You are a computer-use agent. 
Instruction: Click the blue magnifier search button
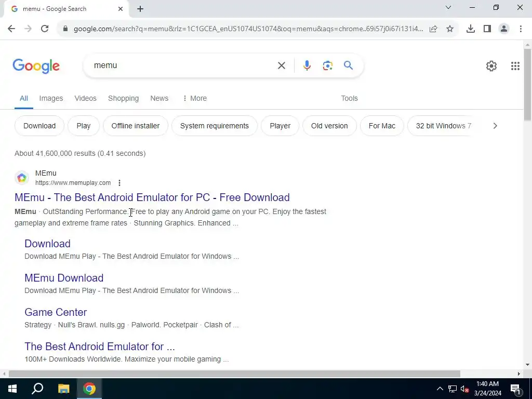[x=348, y=65]
